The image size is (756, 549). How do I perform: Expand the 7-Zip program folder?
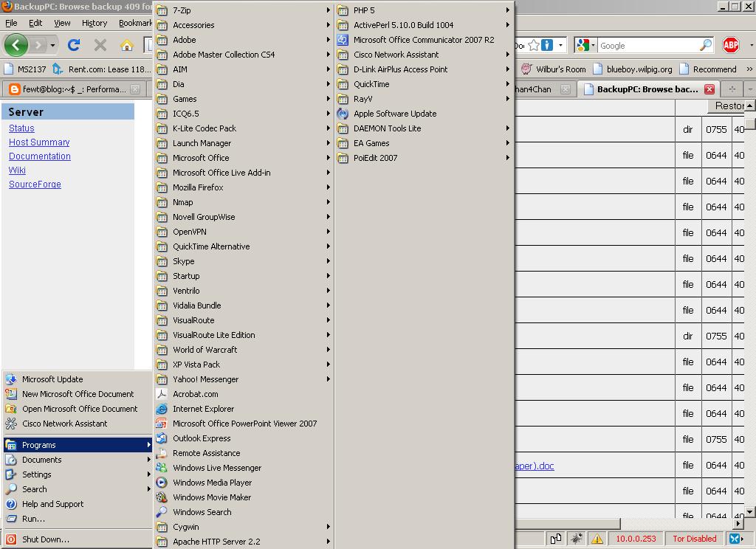coord(244,10)
